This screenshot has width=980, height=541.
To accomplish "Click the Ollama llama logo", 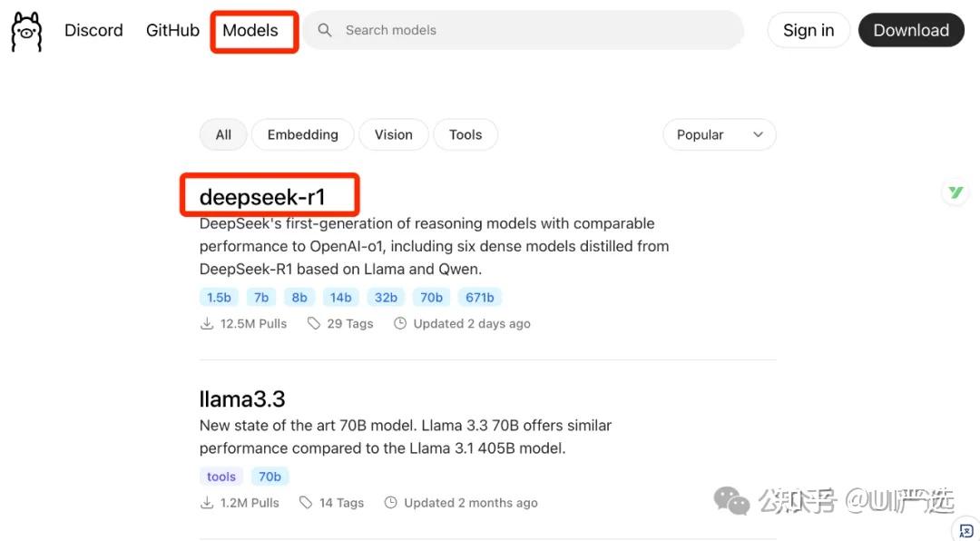I will click(26, 32).
